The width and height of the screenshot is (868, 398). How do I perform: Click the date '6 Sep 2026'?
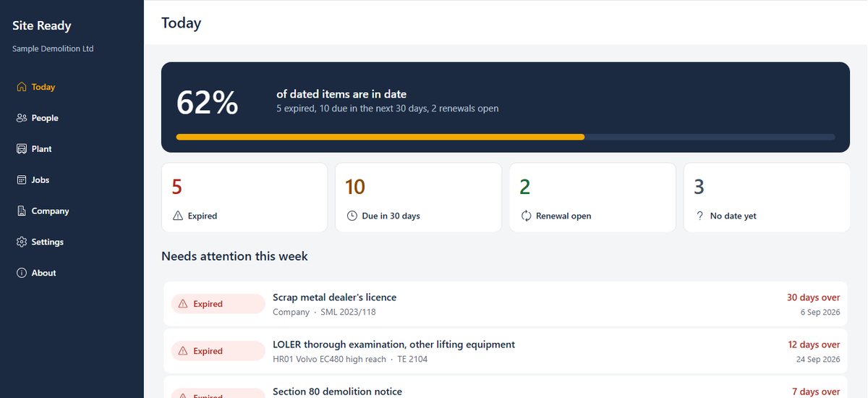[820, 312]
